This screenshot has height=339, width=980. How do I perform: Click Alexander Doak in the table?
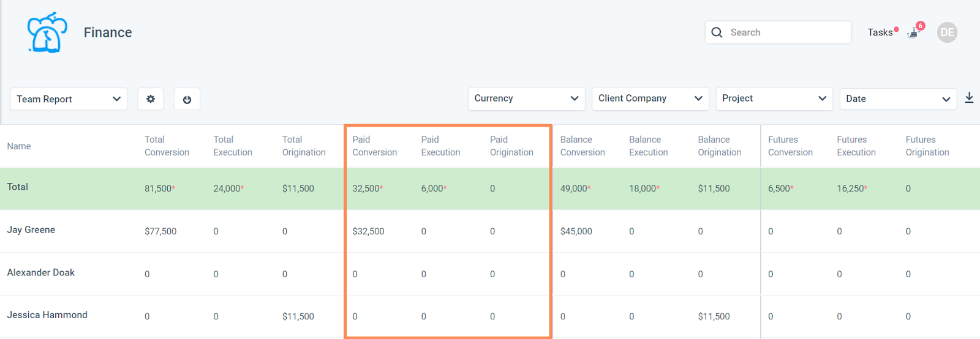click(41, 273)
